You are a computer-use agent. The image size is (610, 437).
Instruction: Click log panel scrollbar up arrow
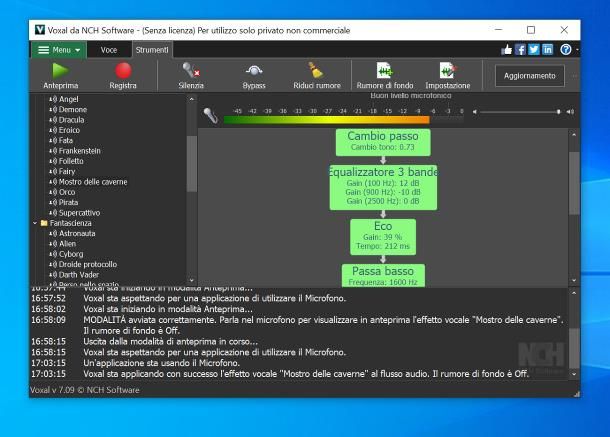pos(574,293)
